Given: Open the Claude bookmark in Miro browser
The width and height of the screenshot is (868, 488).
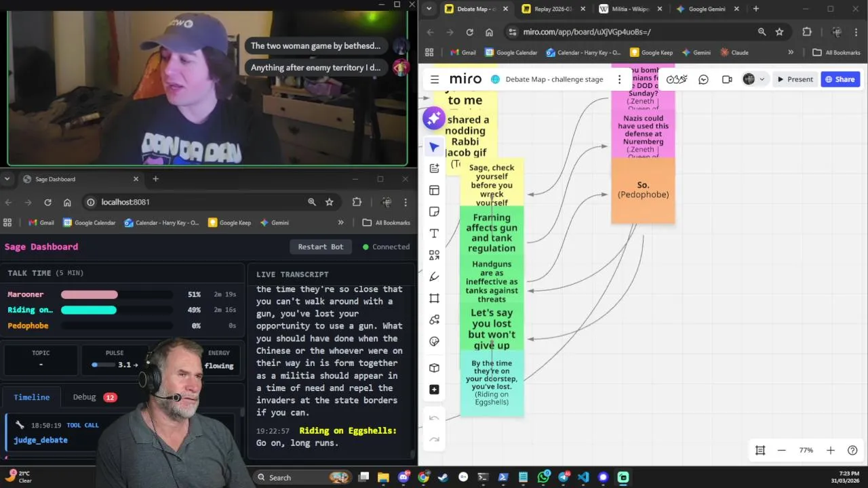Looking at the screenshot, I should click(734, 52).
